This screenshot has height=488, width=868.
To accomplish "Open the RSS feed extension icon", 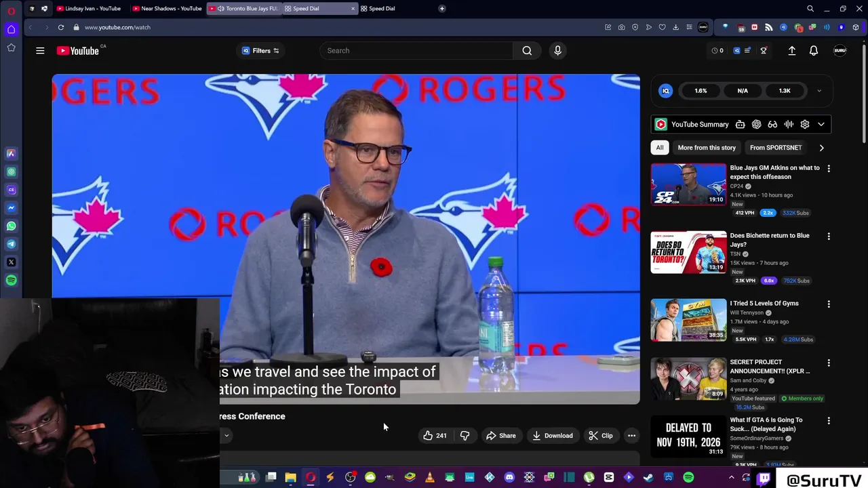I will click(768, 27).
